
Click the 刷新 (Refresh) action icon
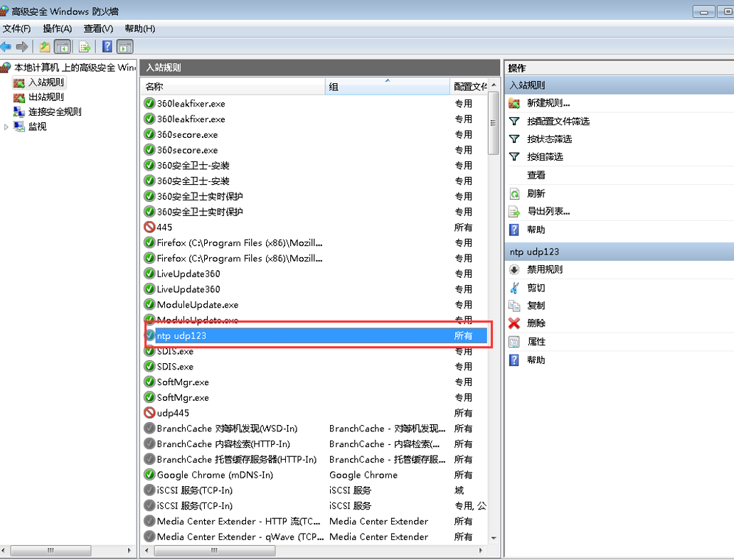tap(514, 193)
